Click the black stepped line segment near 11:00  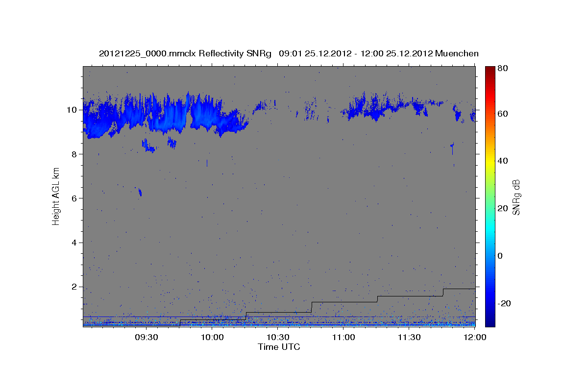click(344, 302)
